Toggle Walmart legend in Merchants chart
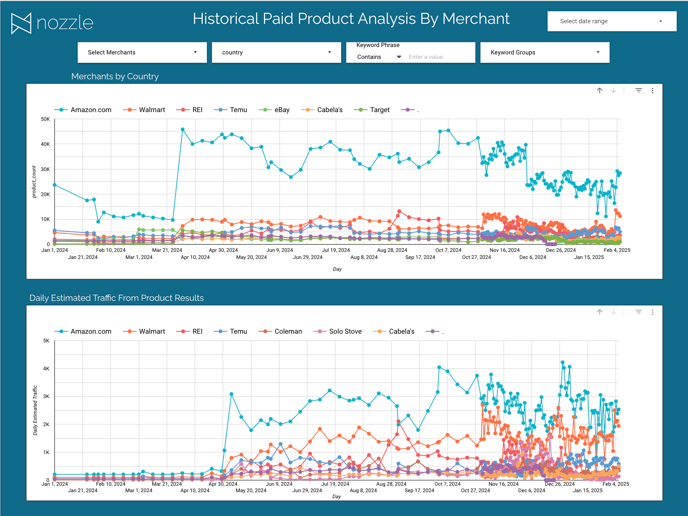The height and width of the screenshot is (516, 688). point(144,110)
